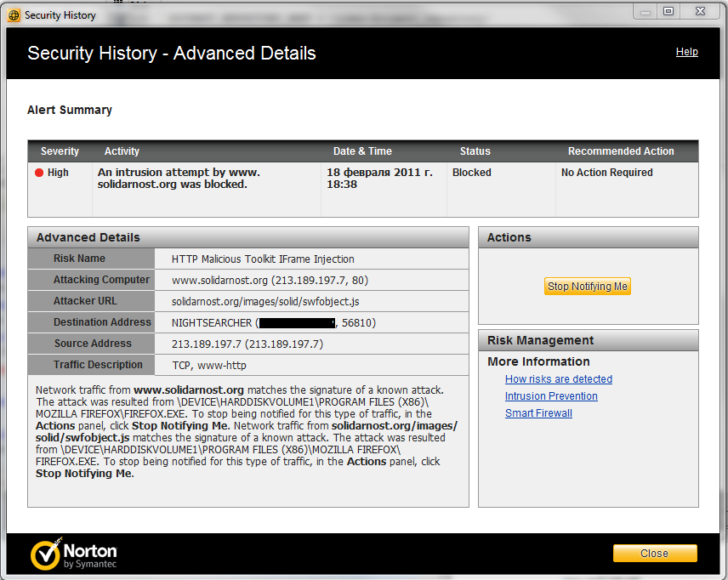
Task: Click the Attacker URL row label
Action: [85, 301]
